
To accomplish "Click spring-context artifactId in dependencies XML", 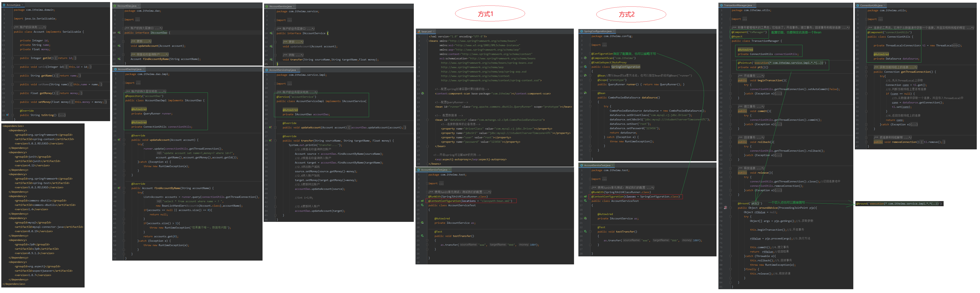I will click(44, 139).
